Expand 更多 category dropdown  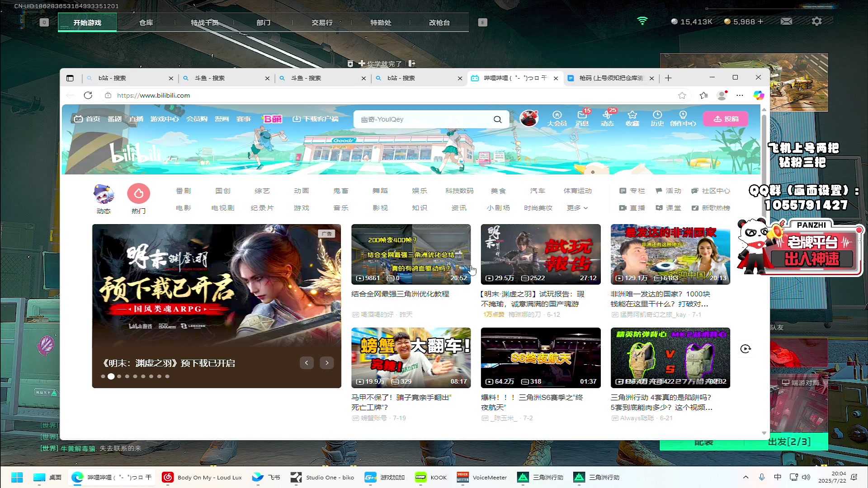coord(577,208)
